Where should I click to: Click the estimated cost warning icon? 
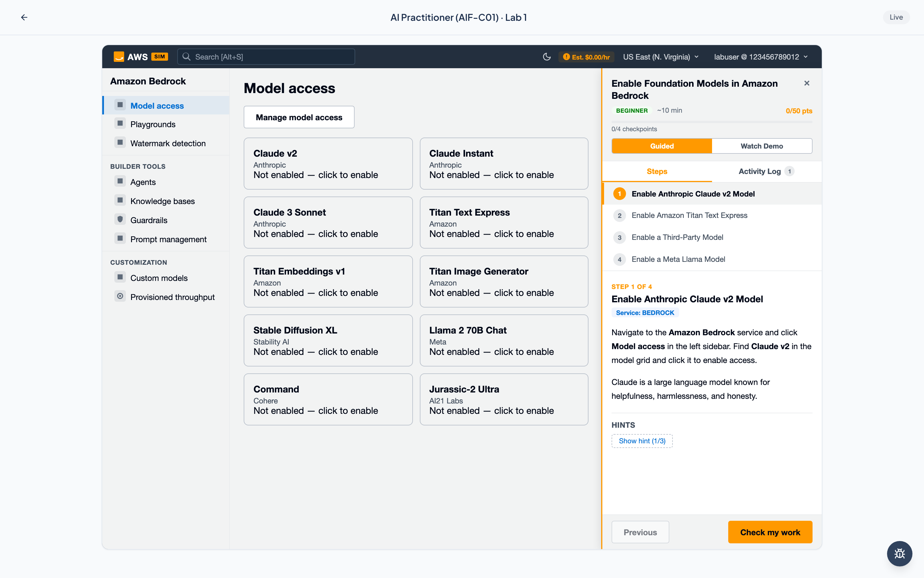pyautogui.click(x=566, y=57)
